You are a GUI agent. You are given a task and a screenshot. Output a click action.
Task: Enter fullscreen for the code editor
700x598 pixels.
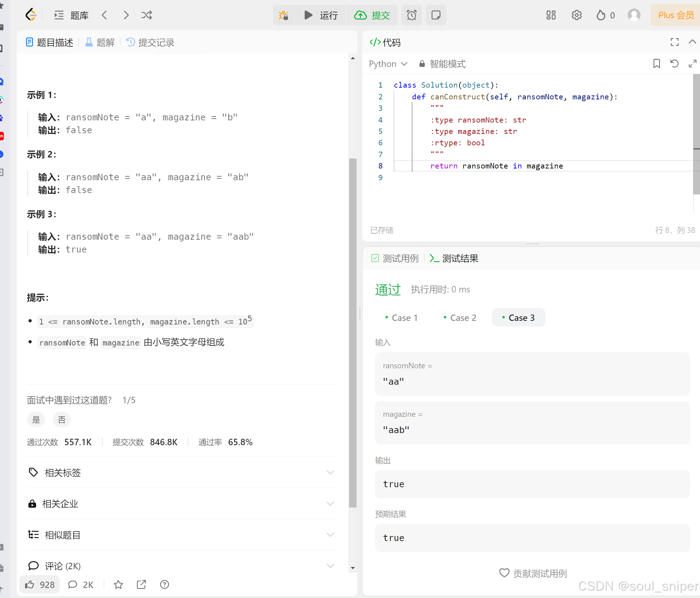pyautogui.click(x=674, y=42)
